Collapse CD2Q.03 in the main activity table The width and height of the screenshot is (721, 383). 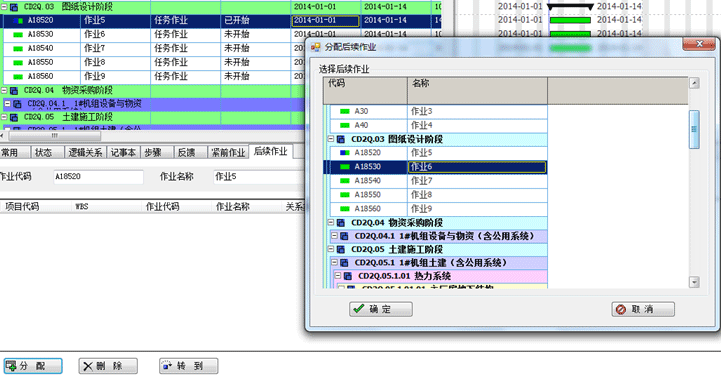click(x=4, y=6)
